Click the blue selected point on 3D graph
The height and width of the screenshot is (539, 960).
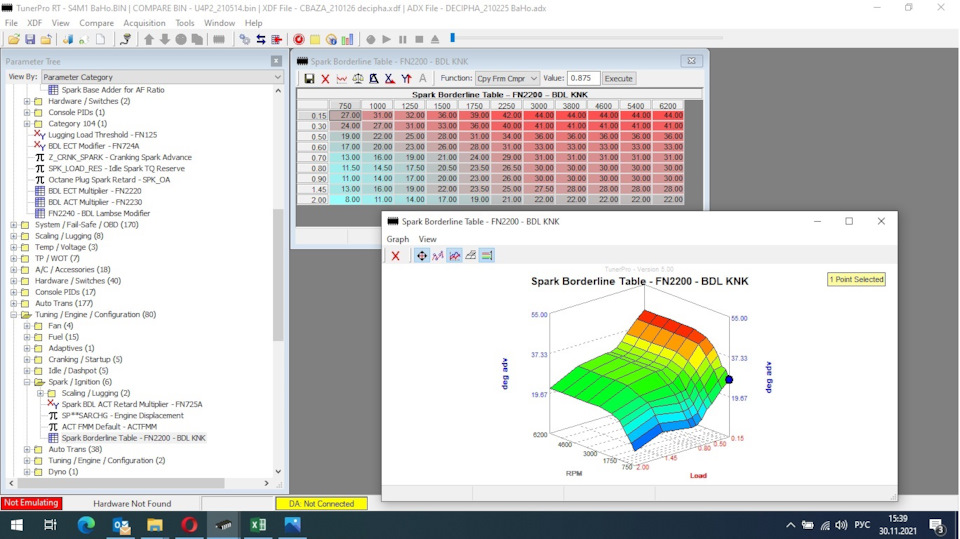coord(729,380)
